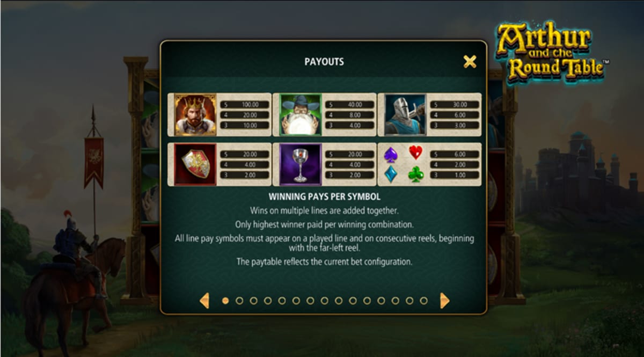
Task: Click the blue diamond suit icon
Action: click(391, 174)
